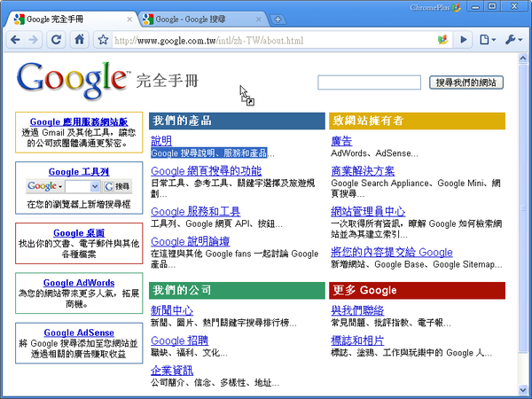Open Google 網頁搜尋的功能 link
Screen dimensions: 532x399
tap(207, 170)
